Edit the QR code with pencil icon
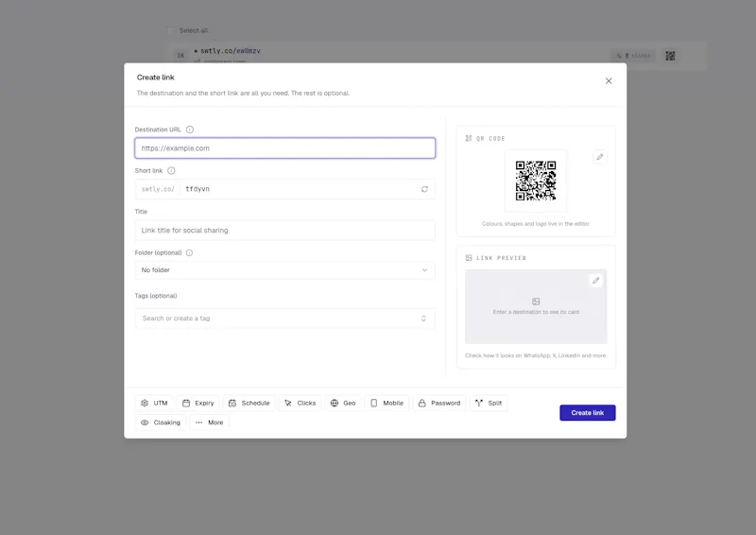Viewport: 756px width, 535px height. [x=600, y=157]
